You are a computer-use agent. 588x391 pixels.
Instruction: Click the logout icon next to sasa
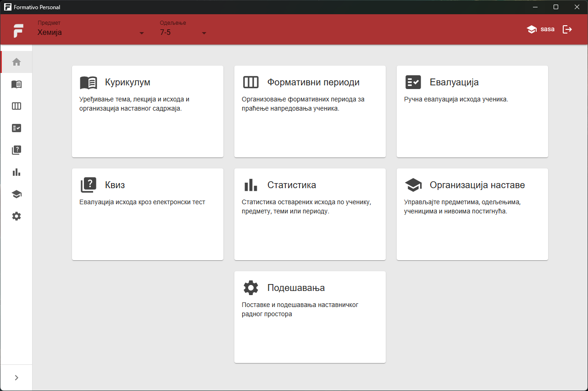(x=567, y=29)
